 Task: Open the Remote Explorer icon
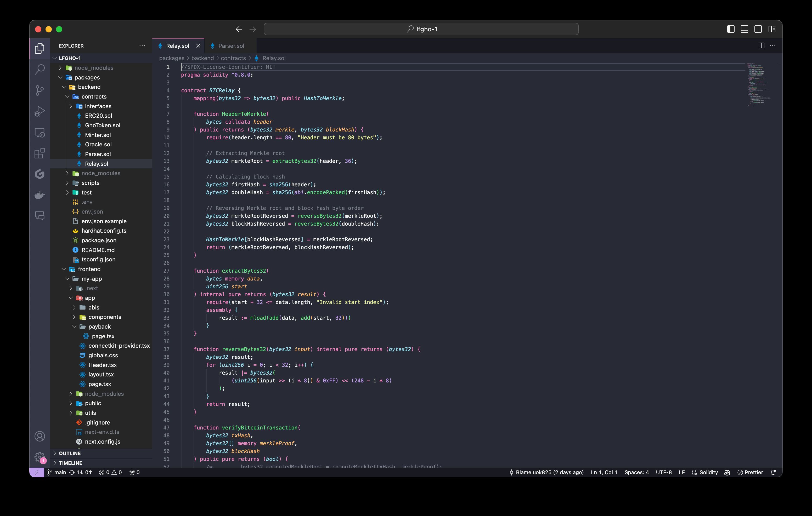tap(40, 133)
